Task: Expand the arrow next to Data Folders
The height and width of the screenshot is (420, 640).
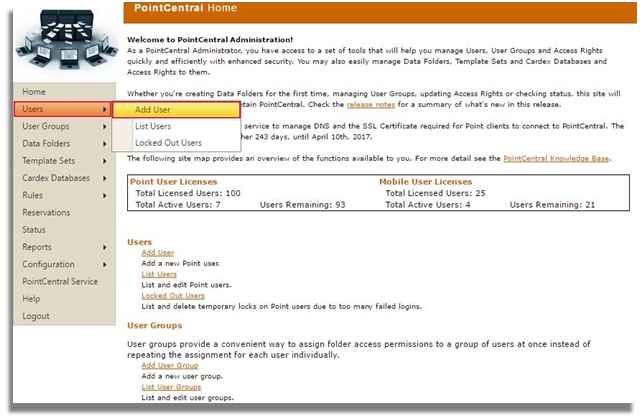Action: (x=105, y=144)
